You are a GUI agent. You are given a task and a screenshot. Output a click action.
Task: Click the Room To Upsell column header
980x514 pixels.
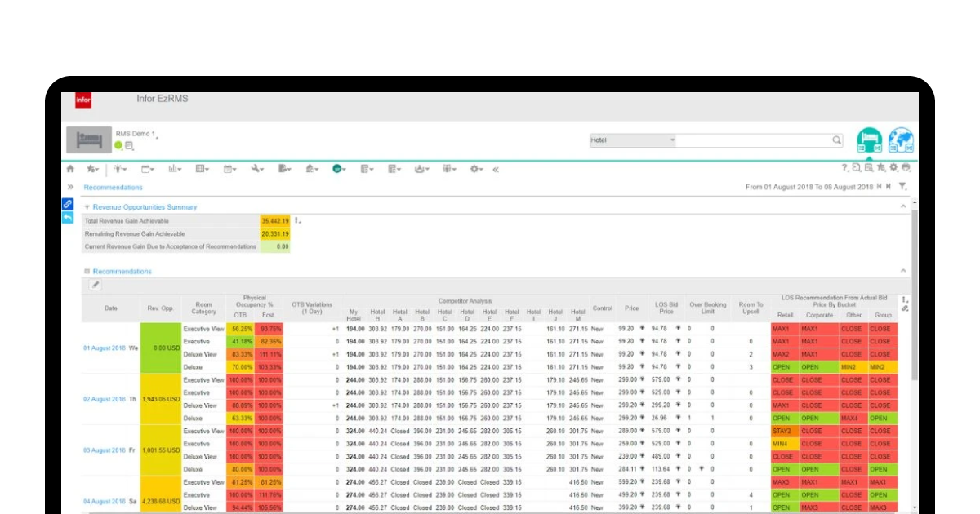(x=751, y=308)
